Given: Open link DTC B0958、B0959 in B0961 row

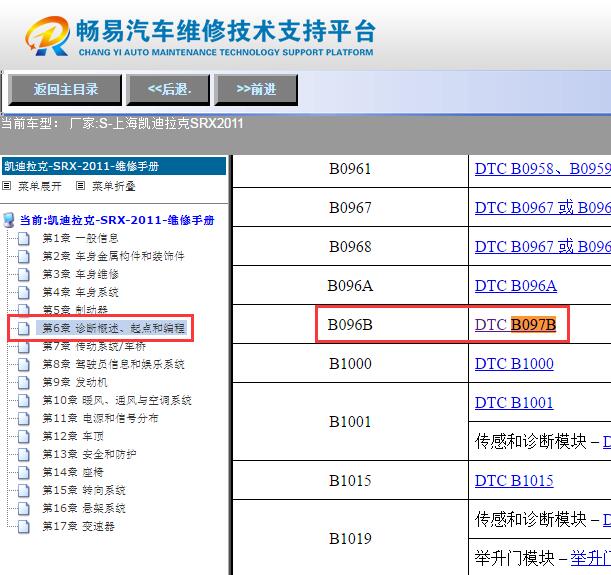Looking at the screenshot, I should pos(543,169).
